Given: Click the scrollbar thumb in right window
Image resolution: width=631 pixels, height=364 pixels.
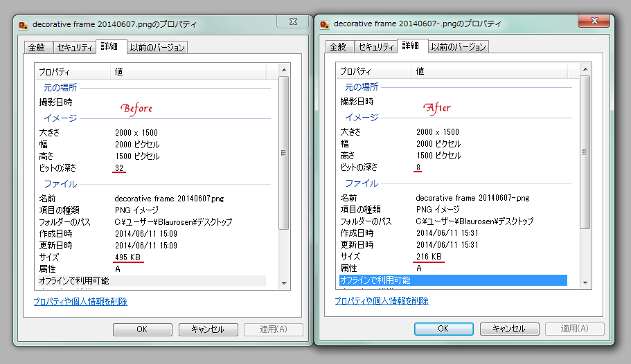Looking at the screenshot, I should pyautogui.click(x=585, y=152).
